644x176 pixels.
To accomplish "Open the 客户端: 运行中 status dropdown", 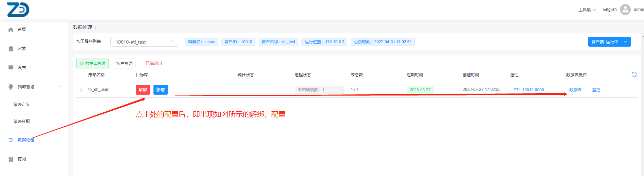I will [x=626, y=42].
